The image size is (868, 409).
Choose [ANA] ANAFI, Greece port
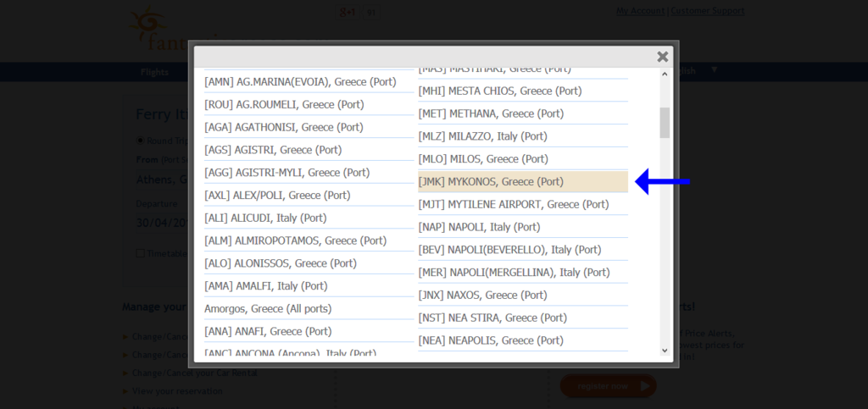tap(309, 331)
